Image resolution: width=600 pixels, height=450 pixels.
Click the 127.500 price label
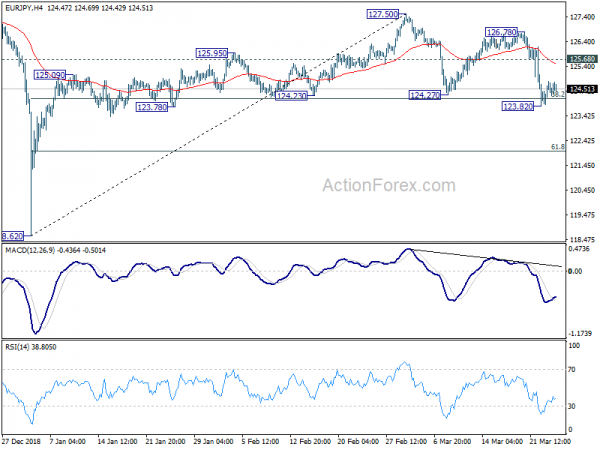pyautogui.click(x=383, y=15)
